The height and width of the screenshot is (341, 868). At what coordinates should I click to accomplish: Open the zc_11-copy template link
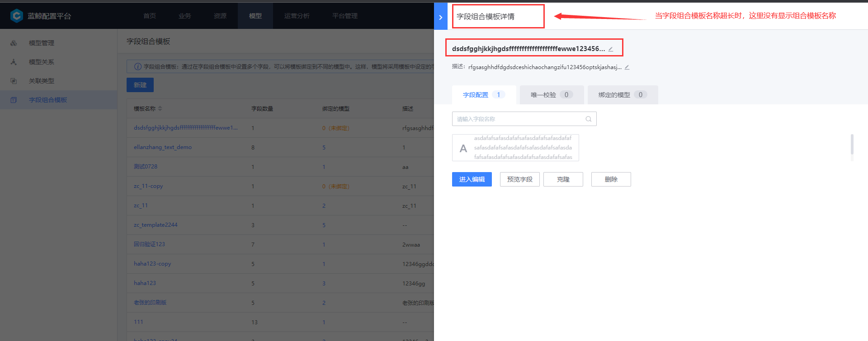(x=148, y=186)
